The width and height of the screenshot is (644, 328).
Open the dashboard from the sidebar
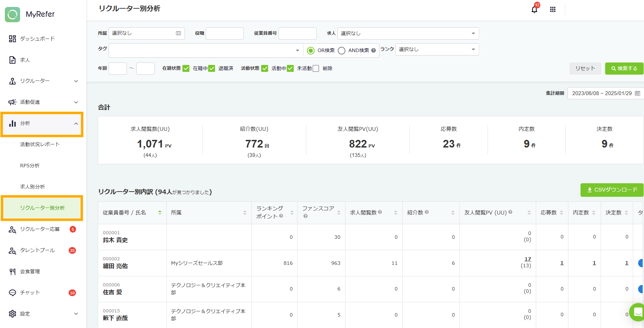(38, 39)
